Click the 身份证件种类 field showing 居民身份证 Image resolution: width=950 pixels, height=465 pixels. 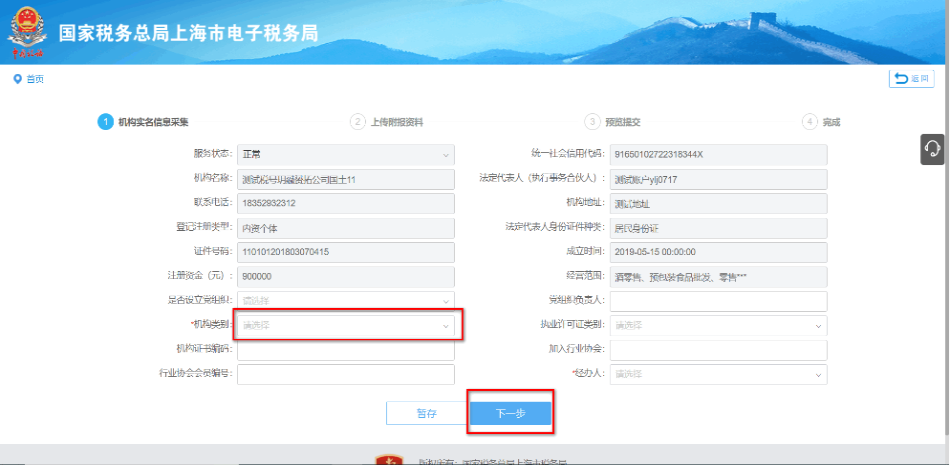click(x=719, y=228)
